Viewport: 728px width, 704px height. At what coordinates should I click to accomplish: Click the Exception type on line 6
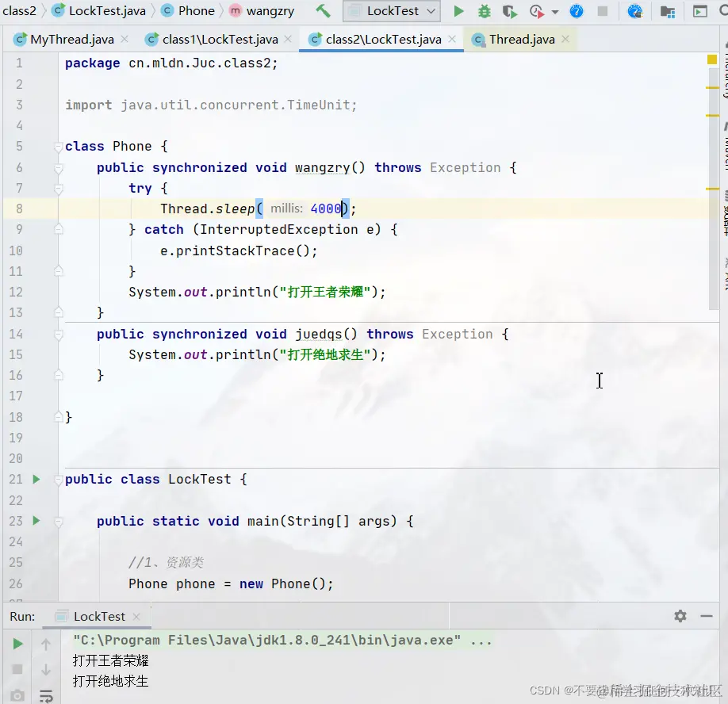pyautogui.click(x=466, y=167)
